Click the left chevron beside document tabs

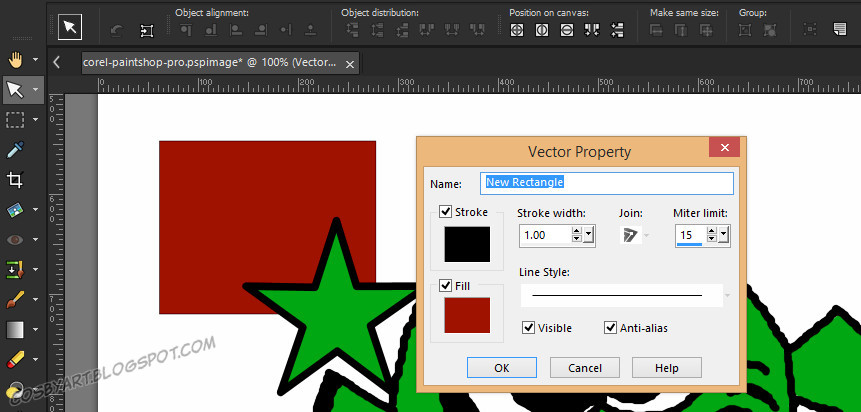click(57, 63)
